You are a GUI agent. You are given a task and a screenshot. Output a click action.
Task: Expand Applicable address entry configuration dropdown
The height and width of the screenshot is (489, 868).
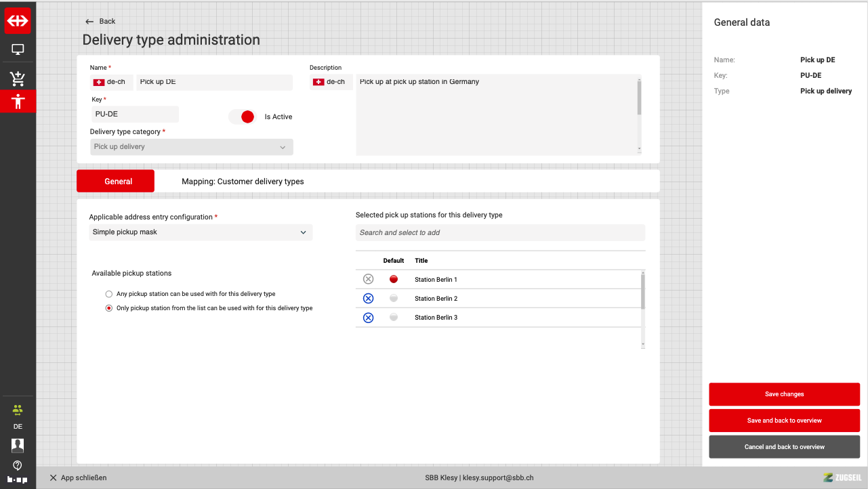point(201,232)
